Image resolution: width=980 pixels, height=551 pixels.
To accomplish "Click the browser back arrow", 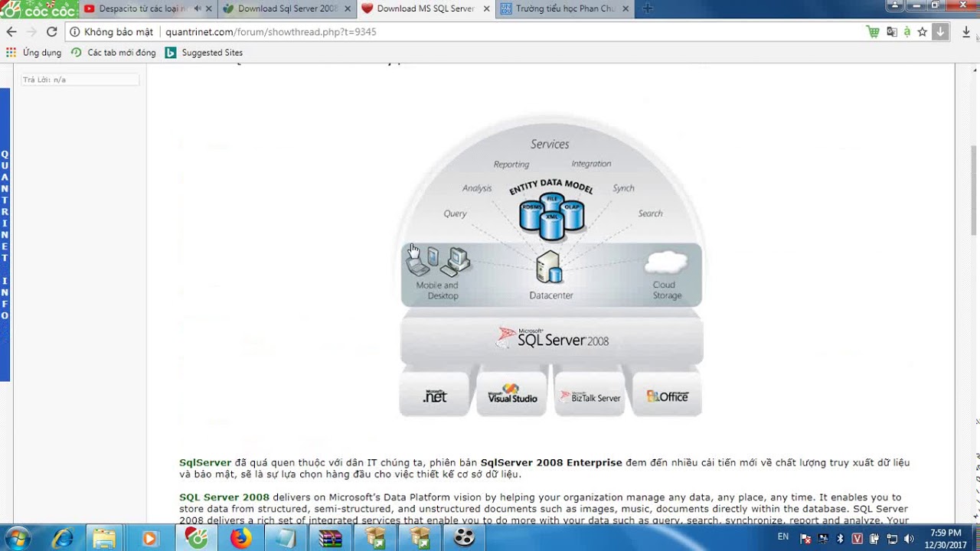I will coord(11,31).
